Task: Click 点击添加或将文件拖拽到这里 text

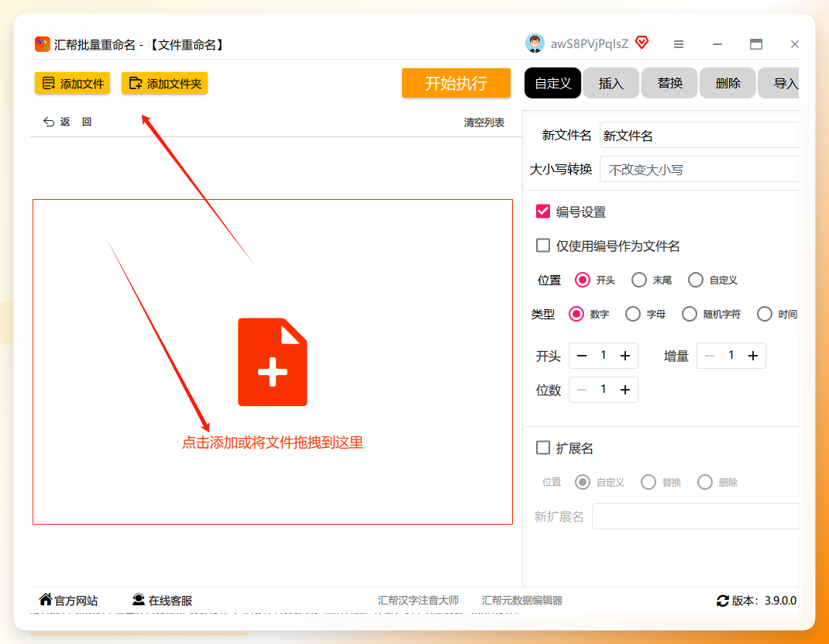Action: [272, 443]
